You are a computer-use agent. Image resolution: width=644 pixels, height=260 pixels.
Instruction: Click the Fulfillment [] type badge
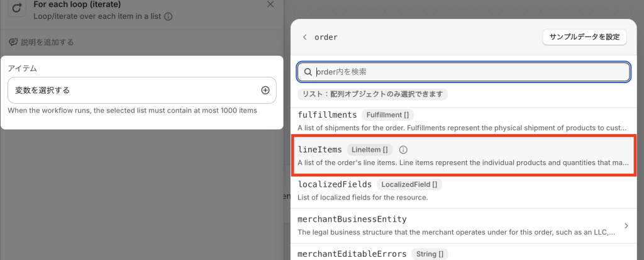click(x=387, y=115)
